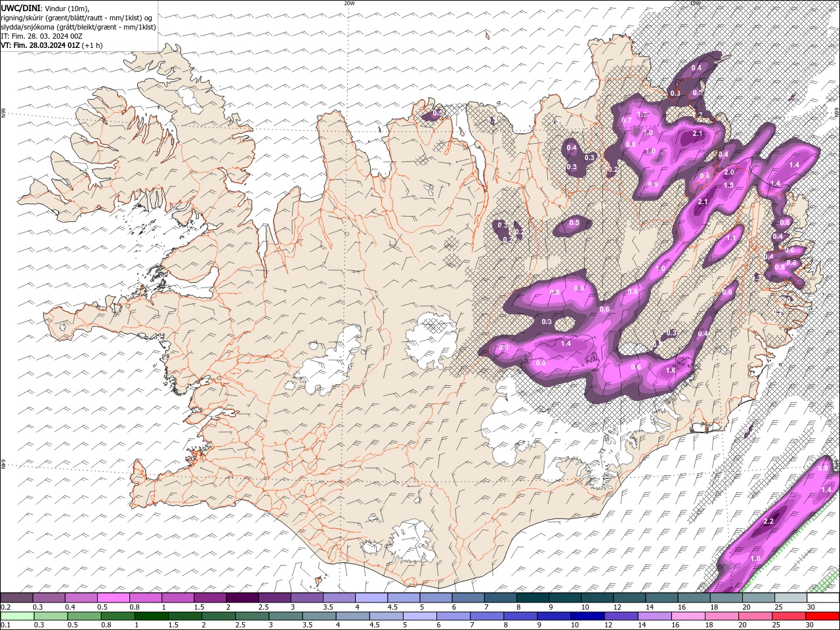Click the medium green 0.5–0.8 rain scale swatch

click(84, 616)
